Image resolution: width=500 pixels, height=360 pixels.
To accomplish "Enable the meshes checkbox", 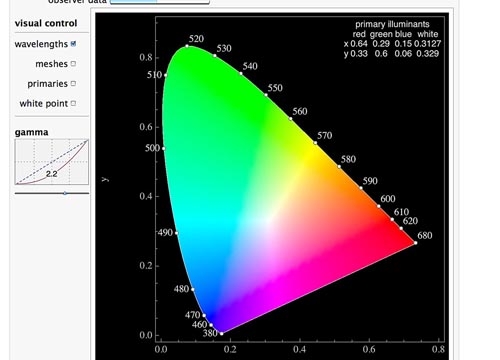I will click(74, 63).
